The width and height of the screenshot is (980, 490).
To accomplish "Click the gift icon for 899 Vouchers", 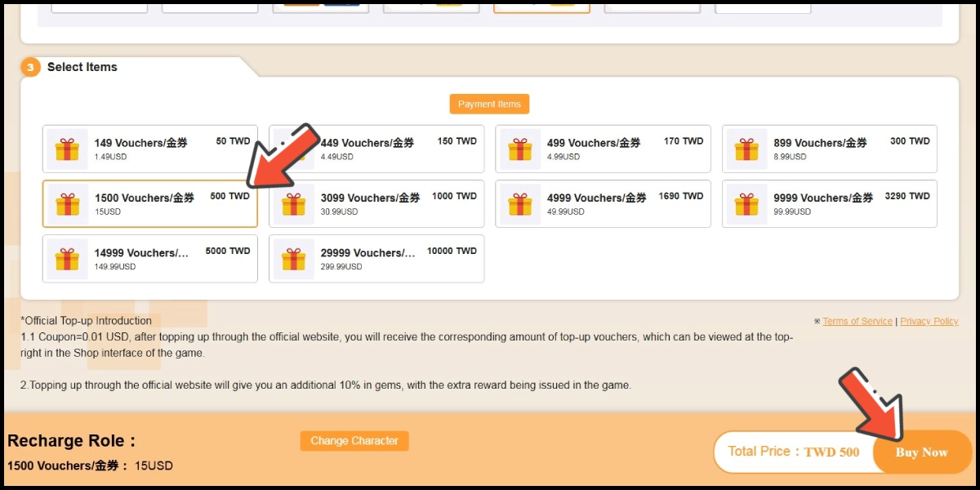I will tap(746, 149).
